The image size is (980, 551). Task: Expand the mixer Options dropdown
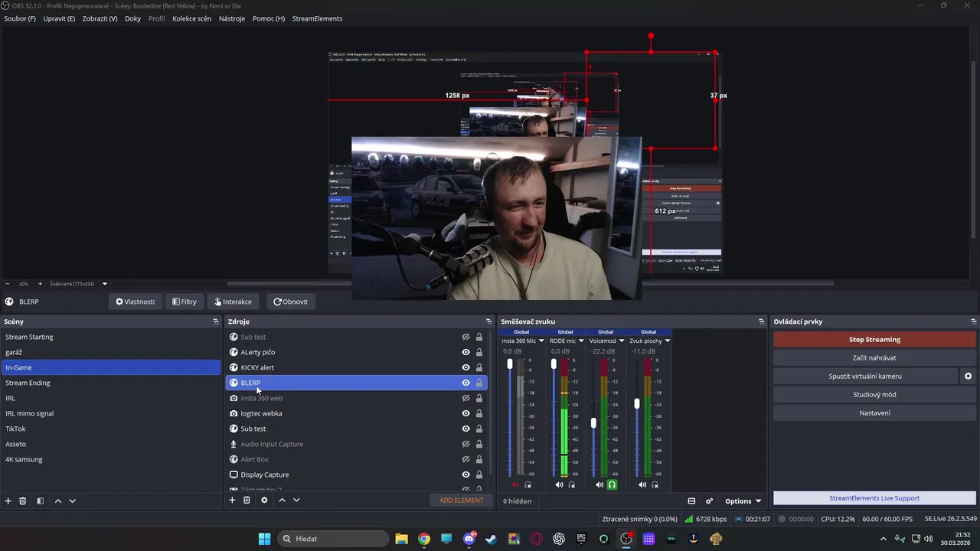(x=743, y=501)
